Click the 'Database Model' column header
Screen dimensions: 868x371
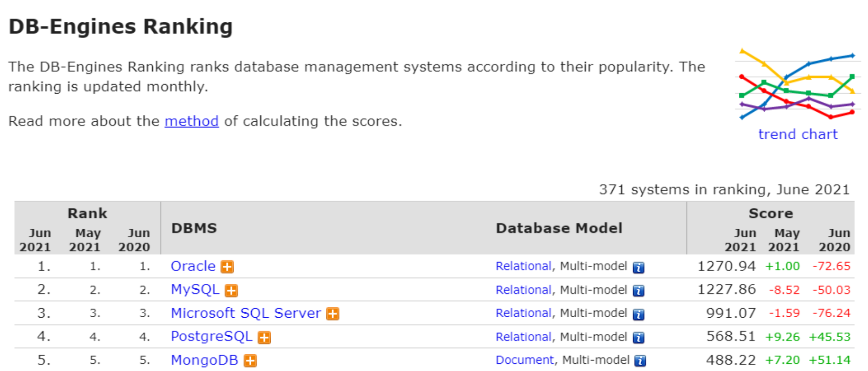coord(559,228)
